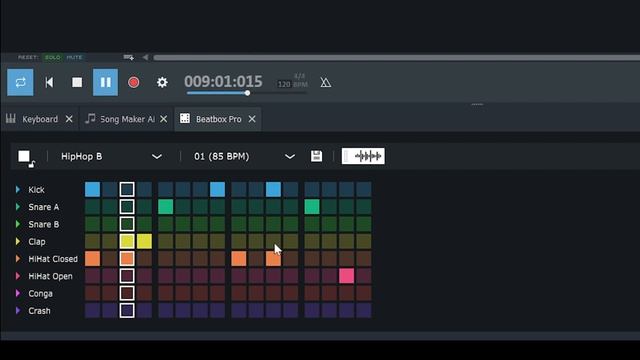Preview the Snare B sound
Viewport: 640px width, 360px height.
(x=18, y=224)
